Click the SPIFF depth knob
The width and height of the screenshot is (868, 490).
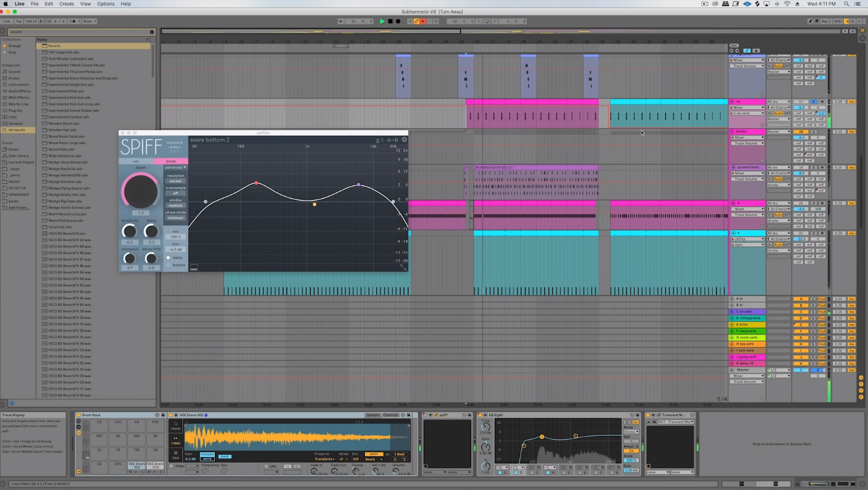pos(140,191)
